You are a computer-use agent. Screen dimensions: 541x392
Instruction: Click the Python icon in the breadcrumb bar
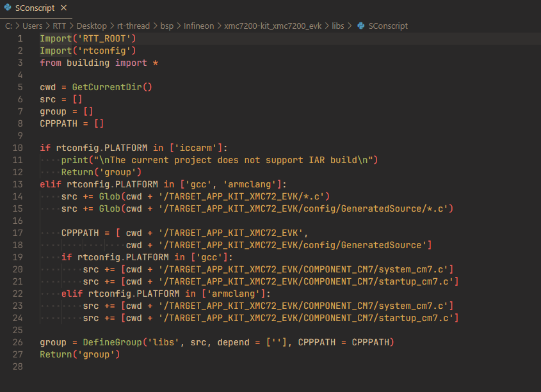pos(361,26)
